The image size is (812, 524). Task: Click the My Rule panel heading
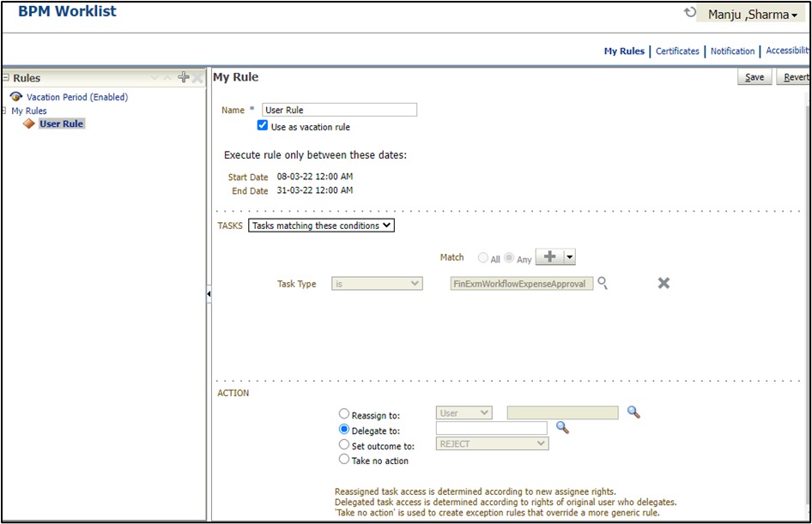click(236, 77)
